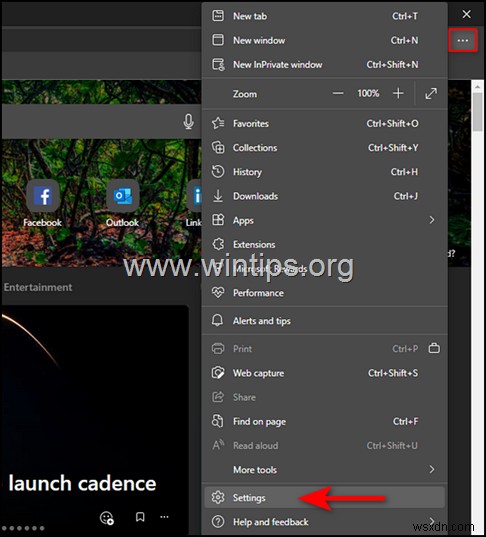486x537 pixels.
Task: Click the Downloads arrow icon
Action: point(218,196)
